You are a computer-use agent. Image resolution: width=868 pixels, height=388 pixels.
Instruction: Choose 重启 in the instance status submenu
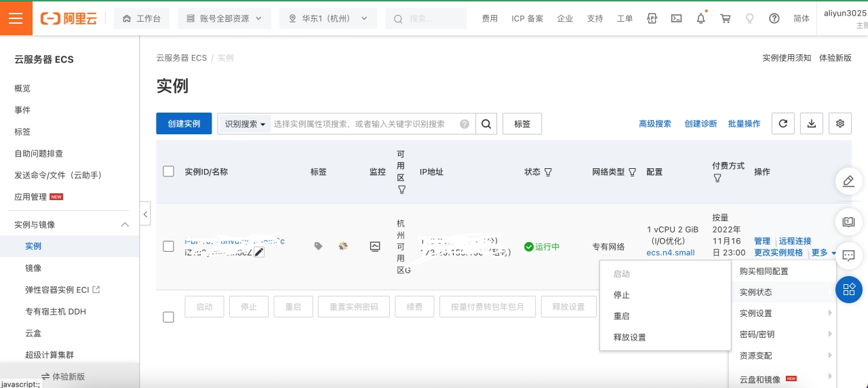[622, 316]
